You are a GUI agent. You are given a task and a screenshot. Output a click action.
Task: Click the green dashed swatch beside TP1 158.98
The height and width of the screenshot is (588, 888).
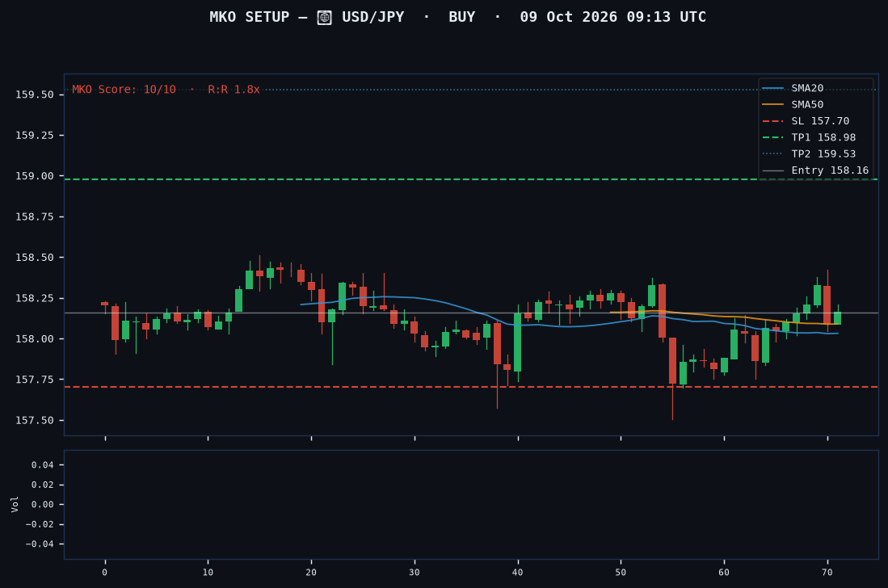773,137
